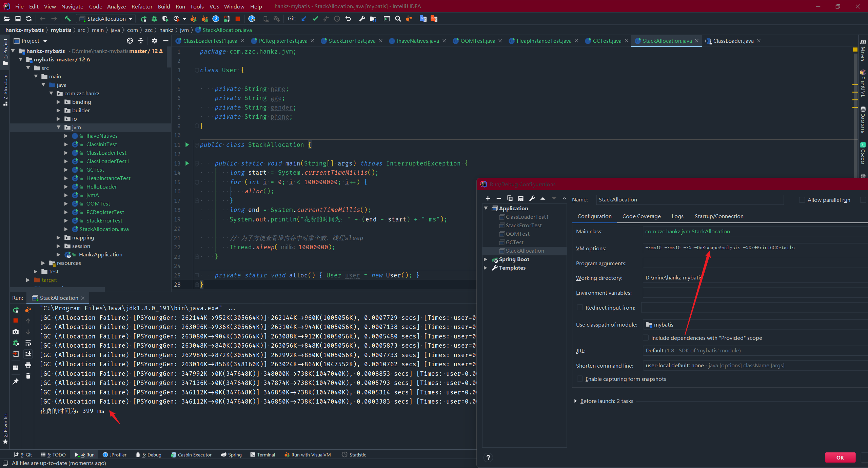Open the JProfiler tool window
Screen dimensions: 868x468
point(115,455)
